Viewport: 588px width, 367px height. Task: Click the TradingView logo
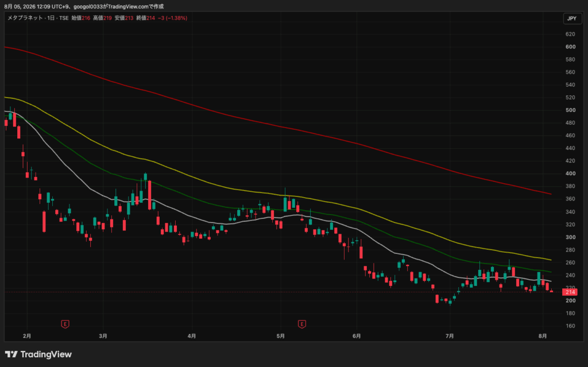point(38,354)
